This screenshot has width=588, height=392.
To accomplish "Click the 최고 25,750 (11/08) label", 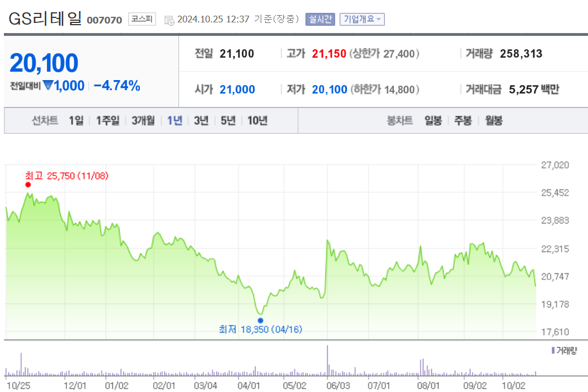I will tap(67, 176).
